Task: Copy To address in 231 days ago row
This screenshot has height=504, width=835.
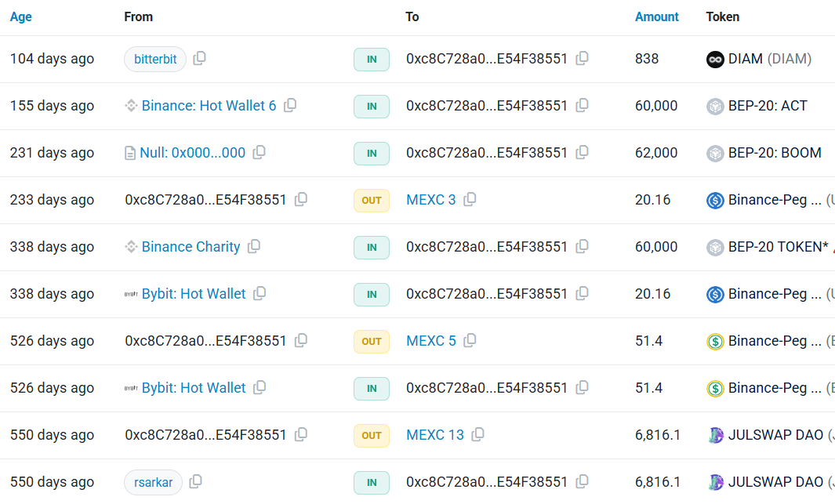Action: (583, 152)
